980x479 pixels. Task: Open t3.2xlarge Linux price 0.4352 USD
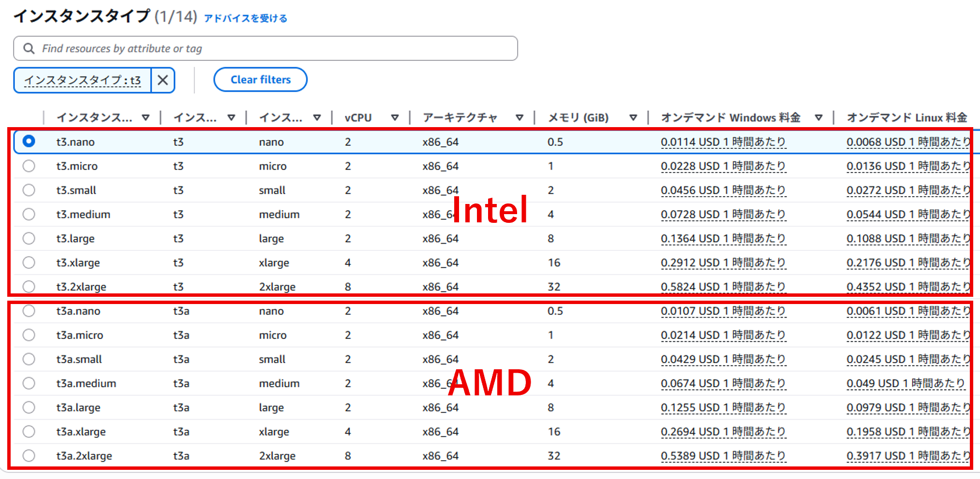908,287
